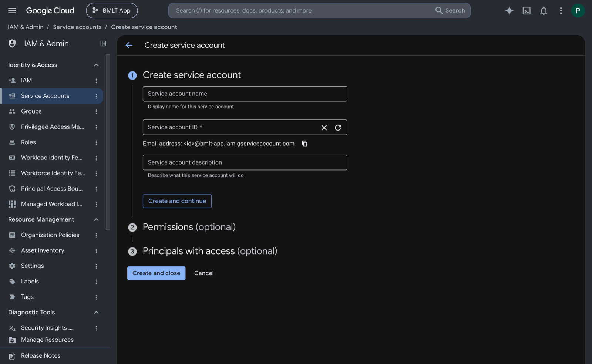
Task: Go to IAM & Admin breadcrumb link
Action: pos(26,27)
